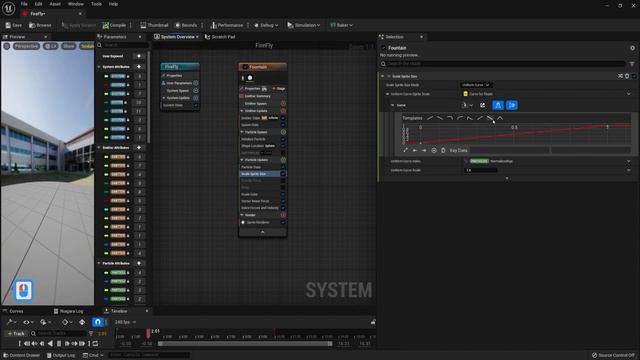Toggle the first blue curve snapping button
This screenshot has width=640, height=360.
pos(498,105)
